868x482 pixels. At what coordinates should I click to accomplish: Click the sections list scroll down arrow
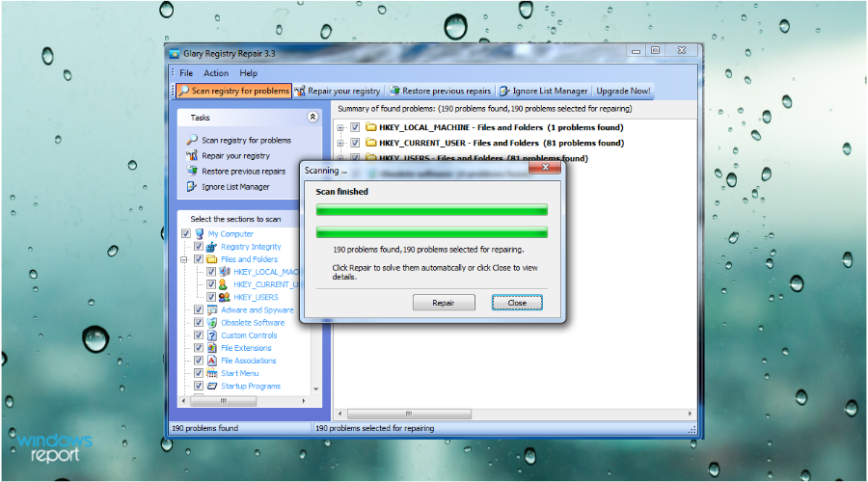point(316,389)
